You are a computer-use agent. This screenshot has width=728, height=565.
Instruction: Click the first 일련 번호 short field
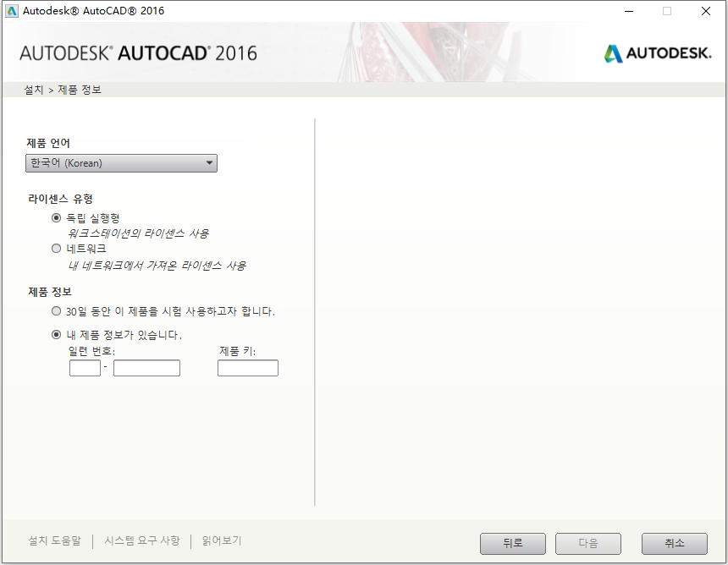(85, 368)
